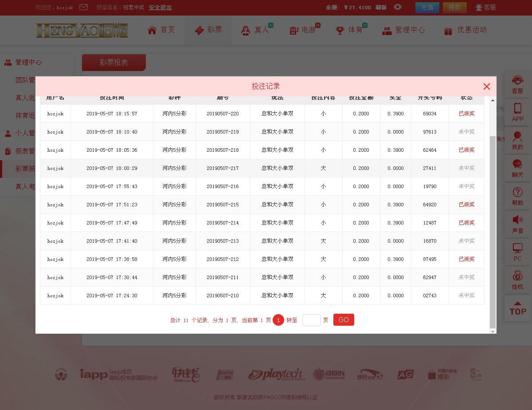Open 挂机 auto-play icon in sidebar

click(x=517, y=280)
